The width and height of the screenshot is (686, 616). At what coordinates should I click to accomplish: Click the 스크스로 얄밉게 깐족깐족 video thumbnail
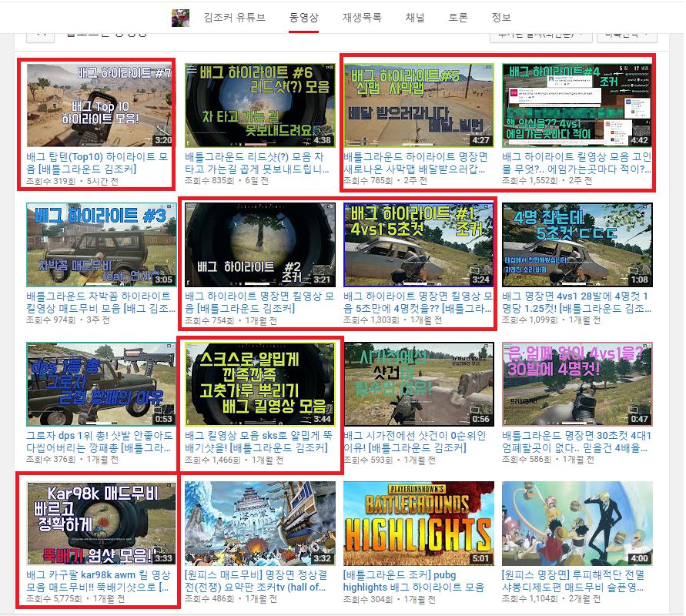point(259,384)
